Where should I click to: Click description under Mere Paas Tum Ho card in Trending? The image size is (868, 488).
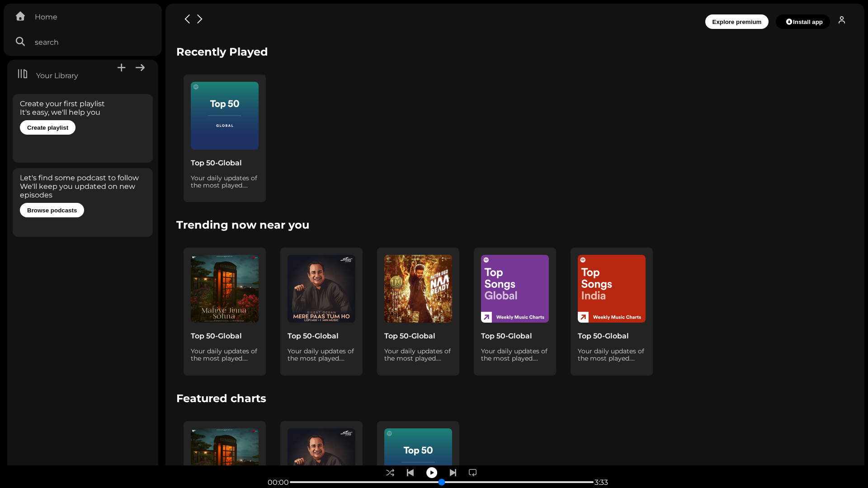(321, 355)
